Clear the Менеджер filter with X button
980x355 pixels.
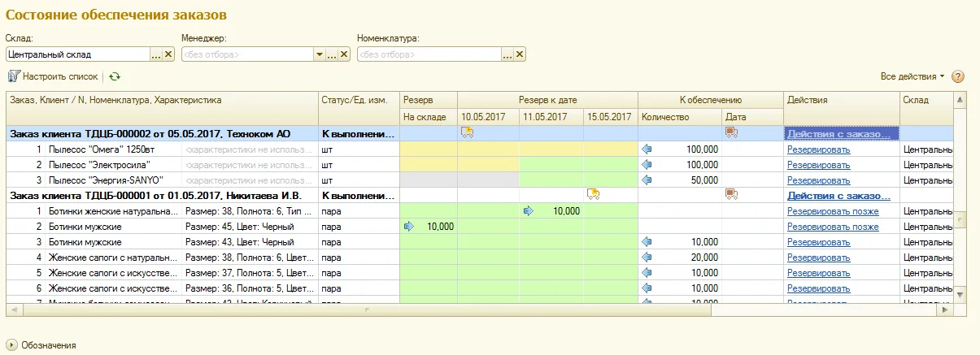pyautogui.click(x=344, y=54)
